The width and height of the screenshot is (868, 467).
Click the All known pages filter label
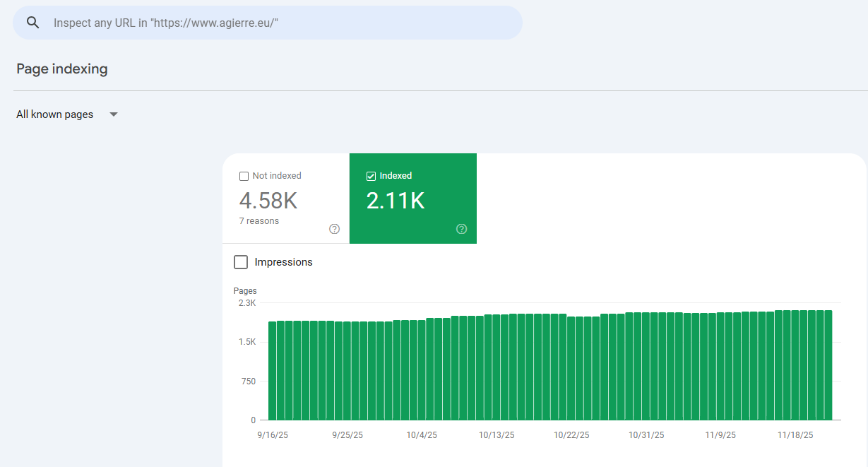55,114
